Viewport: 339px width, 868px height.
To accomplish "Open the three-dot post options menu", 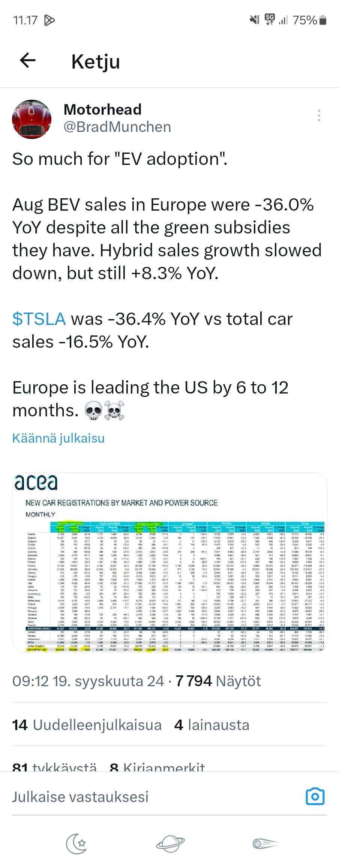I will click(x=319, y=115).
